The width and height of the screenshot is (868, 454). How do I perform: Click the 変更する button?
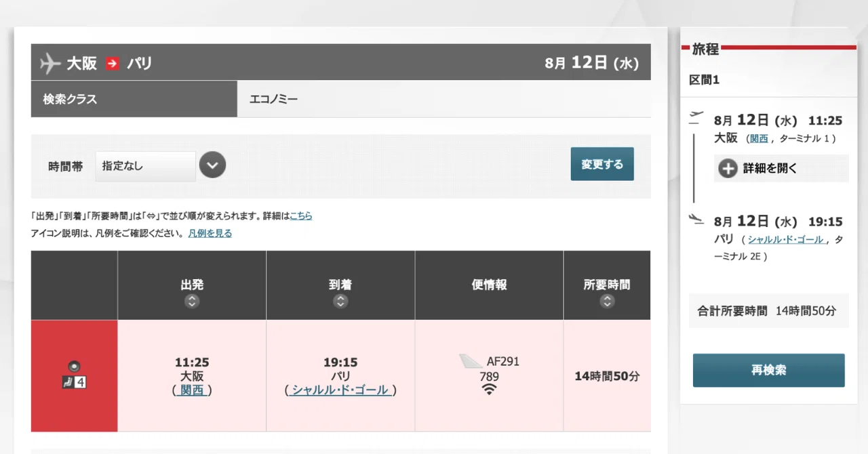pos(602,164)
